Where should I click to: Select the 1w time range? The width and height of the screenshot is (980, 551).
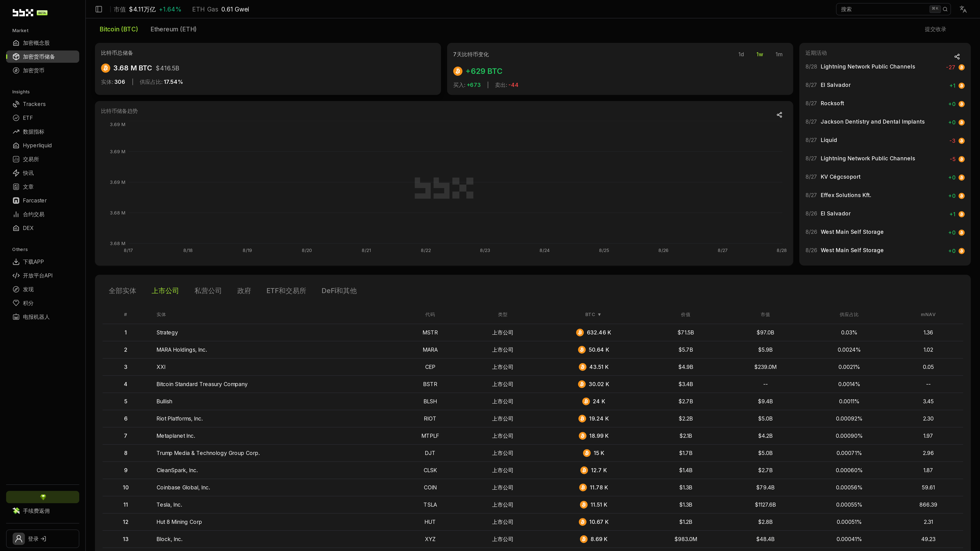[760, 54]
